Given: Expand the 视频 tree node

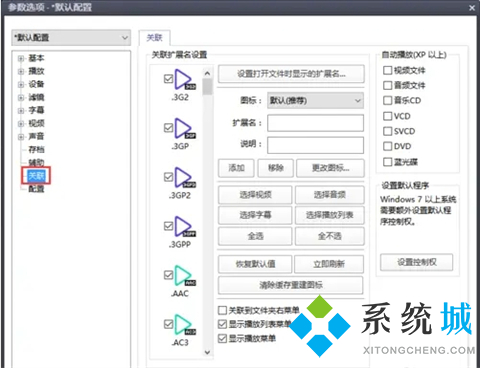Looking at the screenshot, I should (x=21, y=124).
